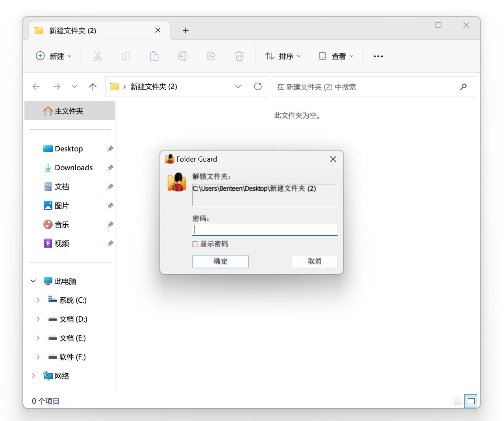The width and height of the screenshot is (504, 421).
Task: Maximize the File Explorer window
Action: pyautogui.click(x=438, y=25)
